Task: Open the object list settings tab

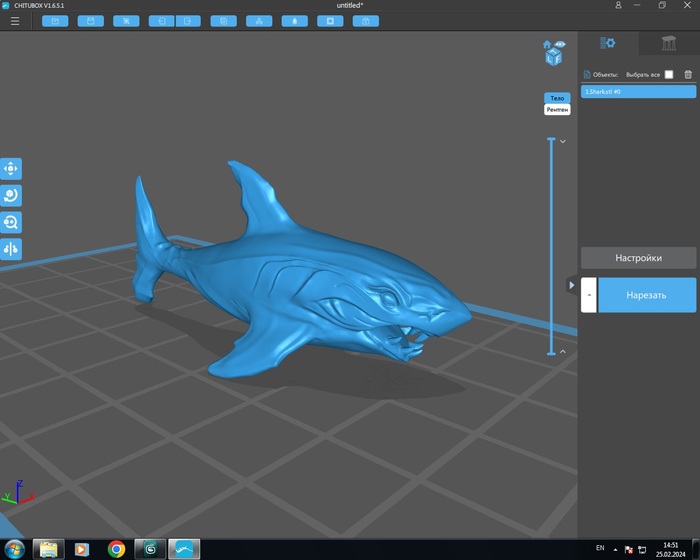Action: (607, 43)
